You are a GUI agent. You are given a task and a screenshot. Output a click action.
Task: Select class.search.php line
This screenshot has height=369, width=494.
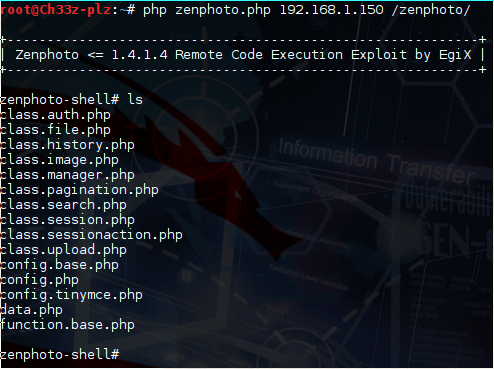(63, 205)
